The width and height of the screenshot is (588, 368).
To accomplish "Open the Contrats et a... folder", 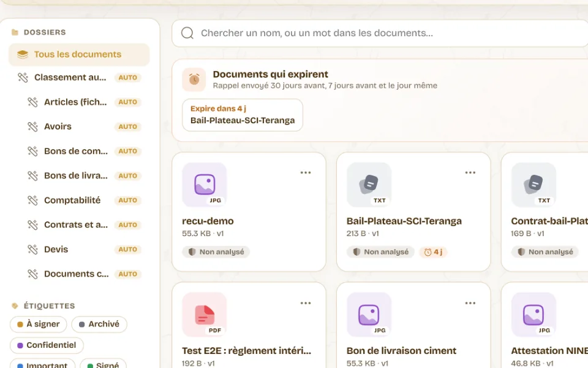I will pos(84,225).
